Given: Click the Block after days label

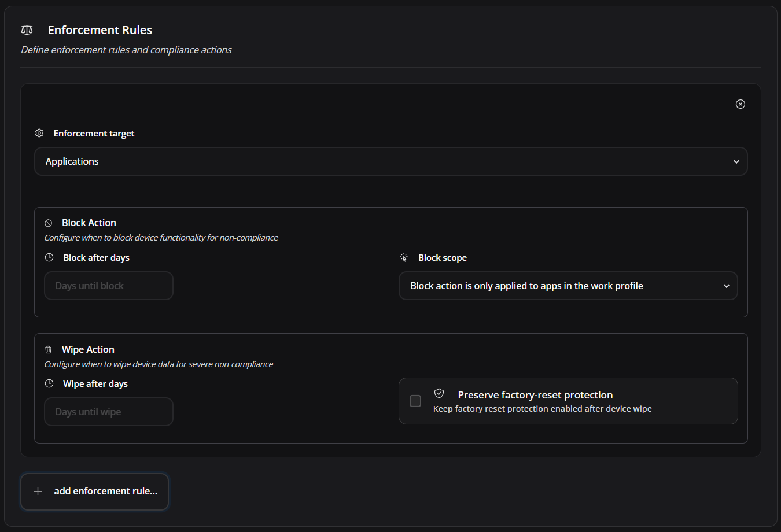Looking at the screenshot, I should click(x=96, y=257).
